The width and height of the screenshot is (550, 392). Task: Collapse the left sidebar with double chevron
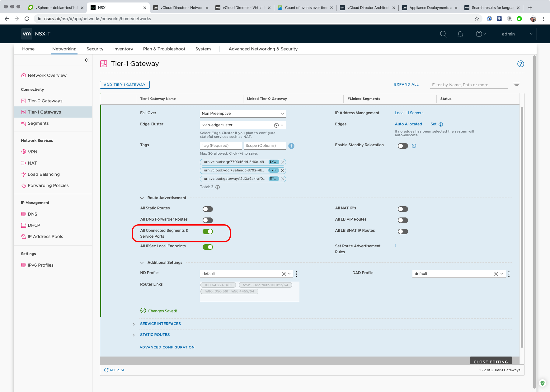(x=87, y=60)
